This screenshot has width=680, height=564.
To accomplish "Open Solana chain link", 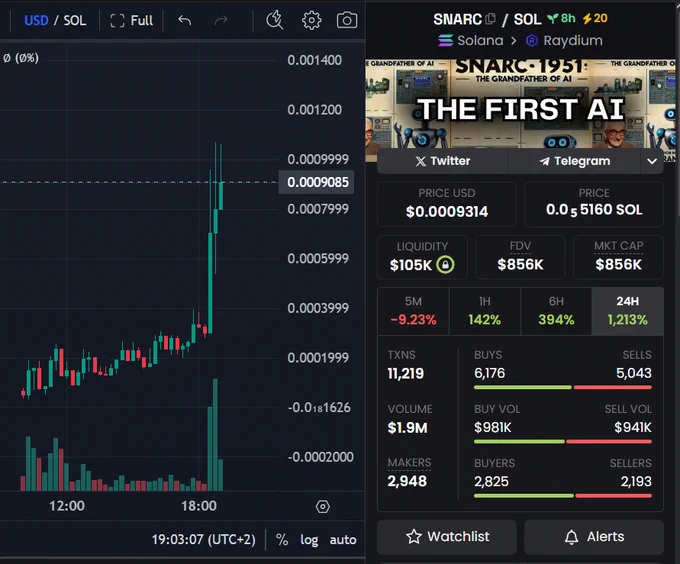I will click(x=471, y=40).
